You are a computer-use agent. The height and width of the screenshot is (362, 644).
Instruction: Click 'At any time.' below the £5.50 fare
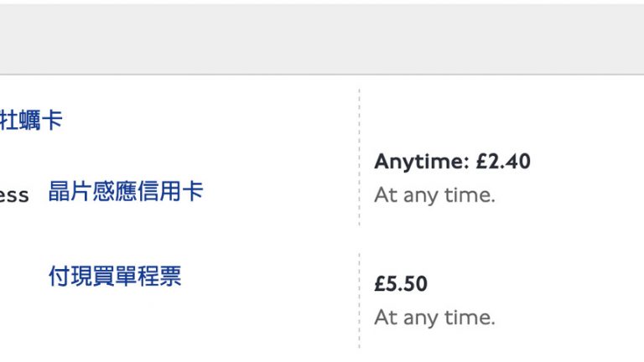pyautogui.click(x=434, y=318)
